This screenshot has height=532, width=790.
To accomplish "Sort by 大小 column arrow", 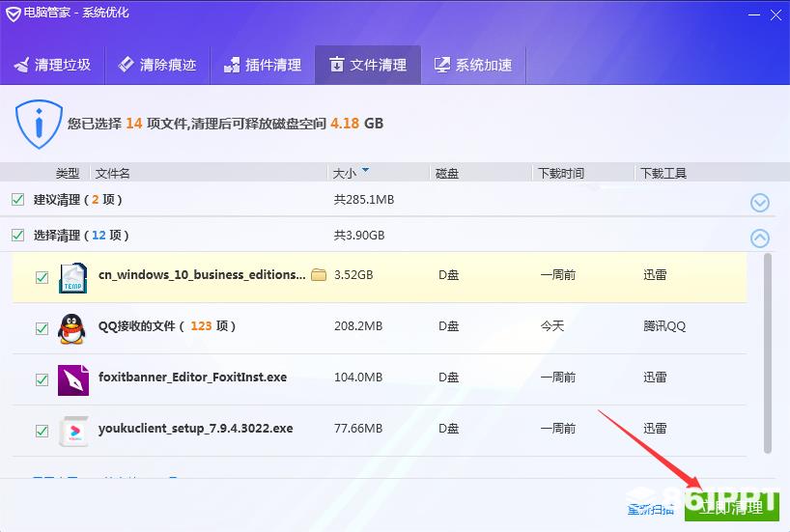I will coord(366,170).
